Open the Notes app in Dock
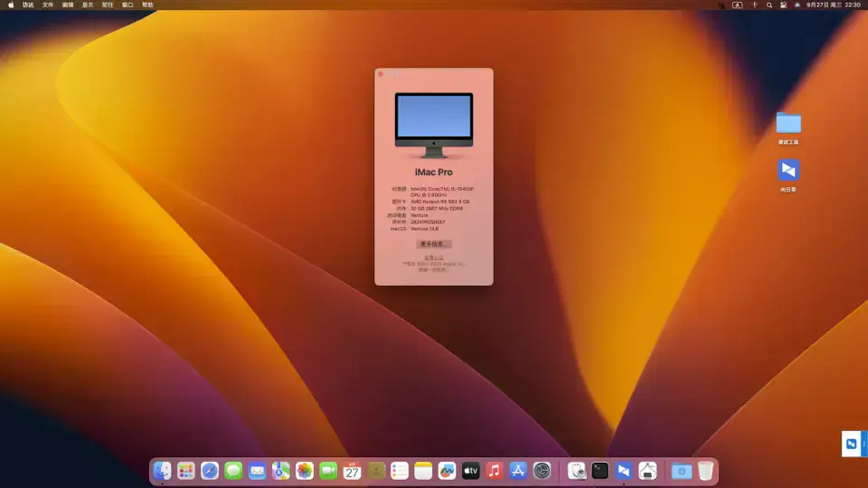868x488 pixels. tap(423, 471)
